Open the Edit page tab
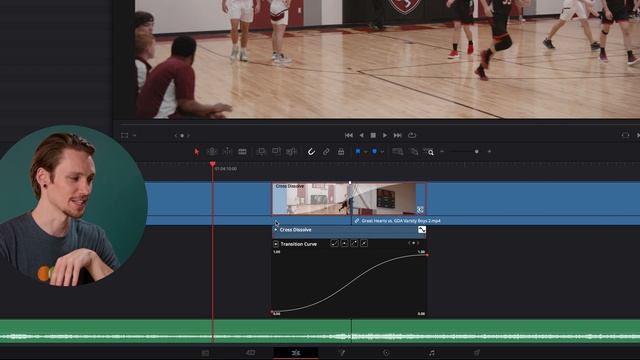The image size is (640, 360). pyautogui.click(x=296, y=353)
